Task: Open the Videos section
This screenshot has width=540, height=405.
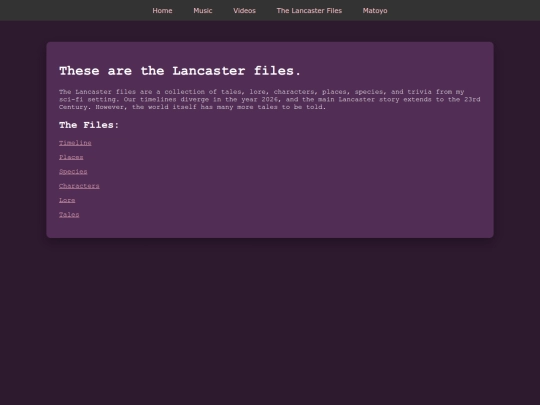Action: [x=244, y=11]
